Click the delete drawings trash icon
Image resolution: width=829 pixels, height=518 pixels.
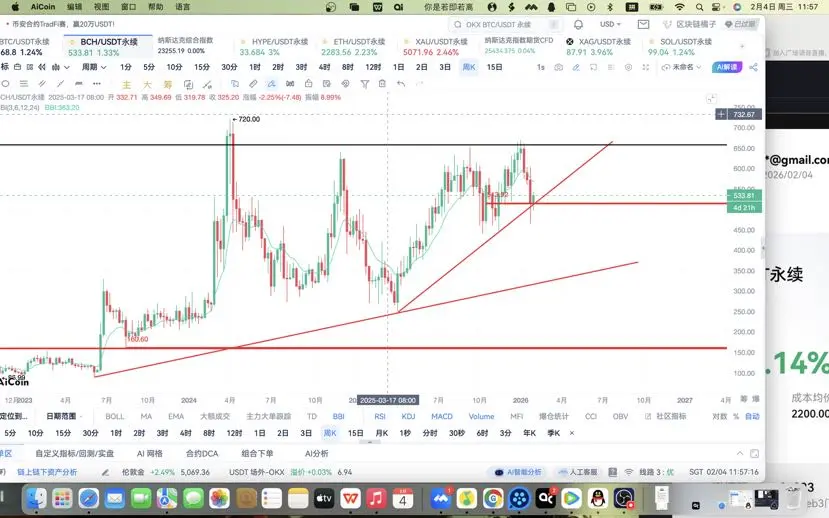(x=382, y=84)
